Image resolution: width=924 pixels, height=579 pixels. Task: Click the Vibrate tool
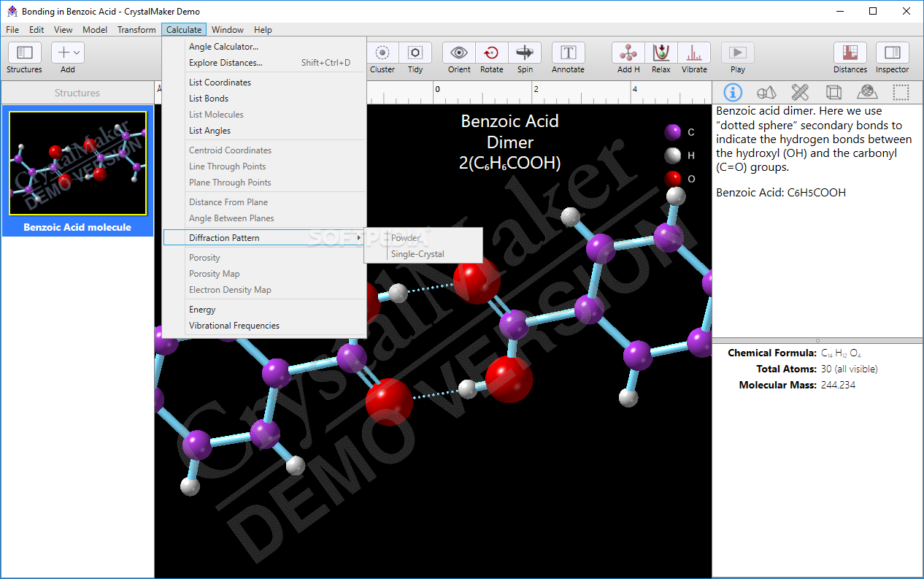click(x=694, y=53)
